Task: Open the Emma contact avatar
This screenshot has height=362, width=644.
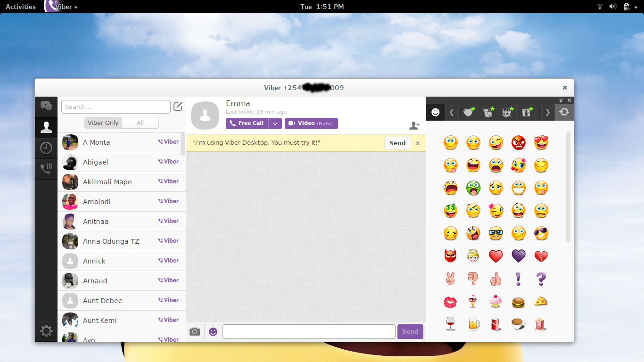Action: pyautogui.click(x=205, y=115)
